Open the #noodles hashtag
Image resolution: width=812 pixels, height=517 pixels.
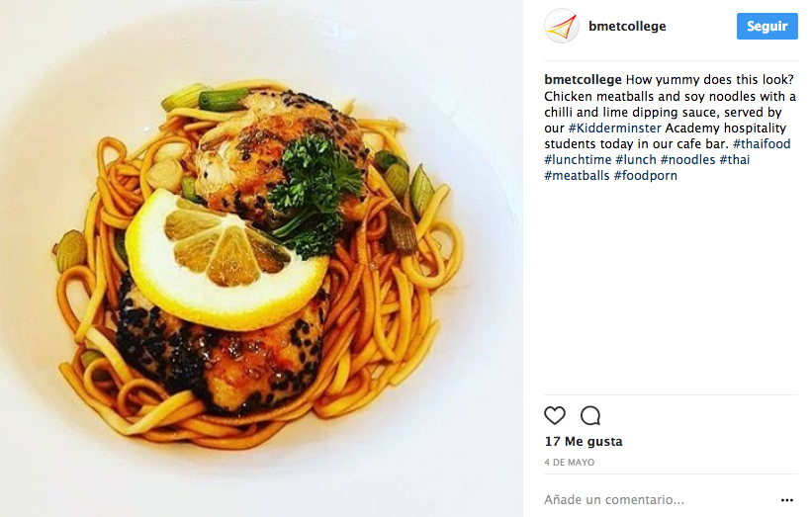click(687, 160)
